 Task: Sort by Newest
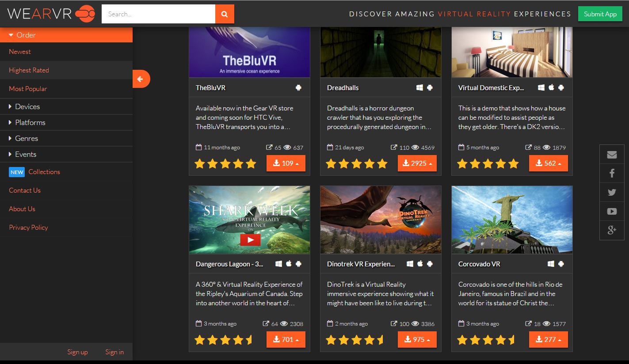(x=20, y=52)
